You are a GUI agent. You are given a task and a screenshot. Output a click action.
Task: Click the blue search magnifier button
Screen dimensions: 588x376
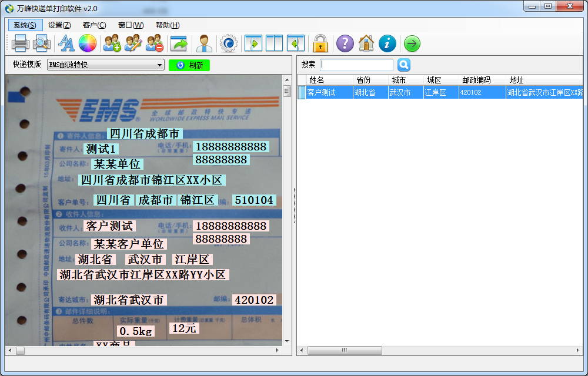[404, 65]
